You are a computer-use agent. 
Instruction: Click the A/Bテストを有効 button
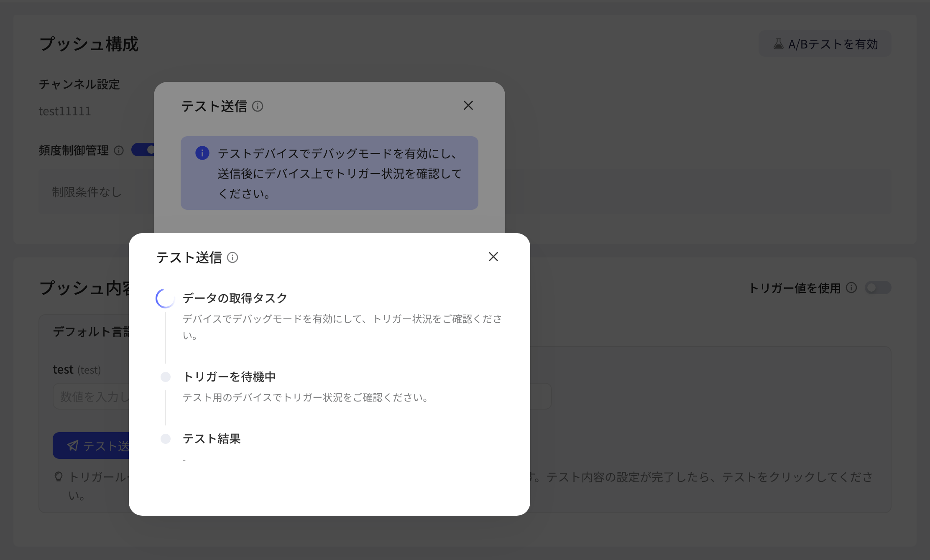pos(825,44)
